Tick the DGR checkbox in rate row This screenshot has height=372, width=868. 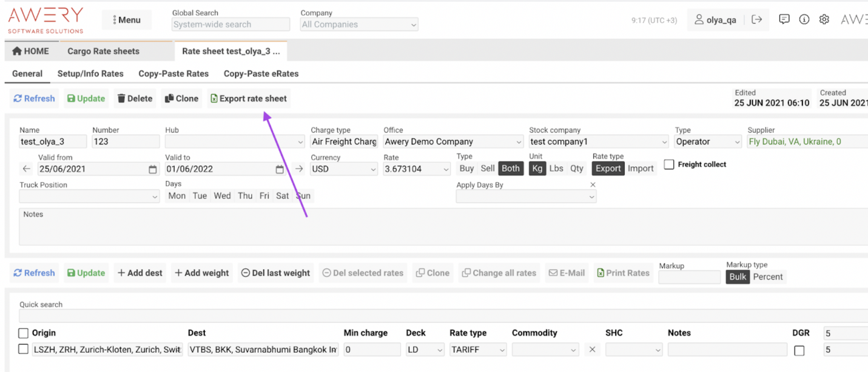799,350
